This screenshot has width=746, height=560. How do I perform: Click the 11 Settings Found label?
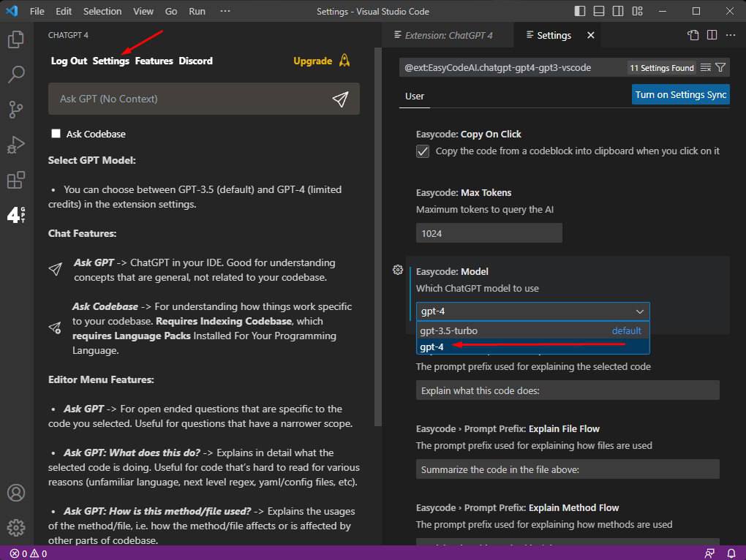click(x=661, y=68)
